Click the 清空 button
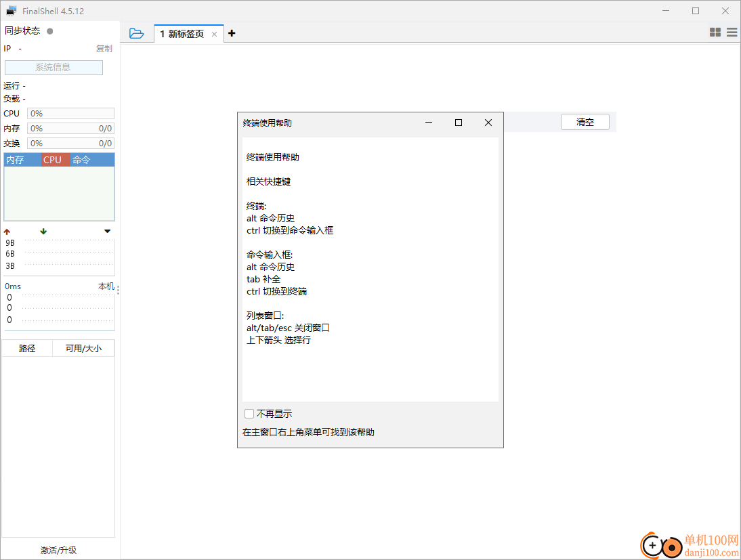The height and width of the screenshot is (560, 741). tap(585, 122)
